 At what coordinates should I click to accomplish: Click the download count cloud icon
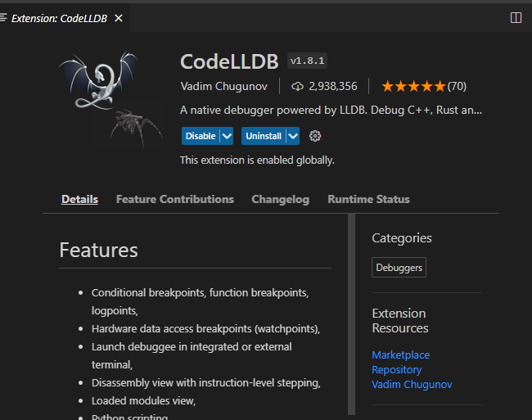(298, 87)
